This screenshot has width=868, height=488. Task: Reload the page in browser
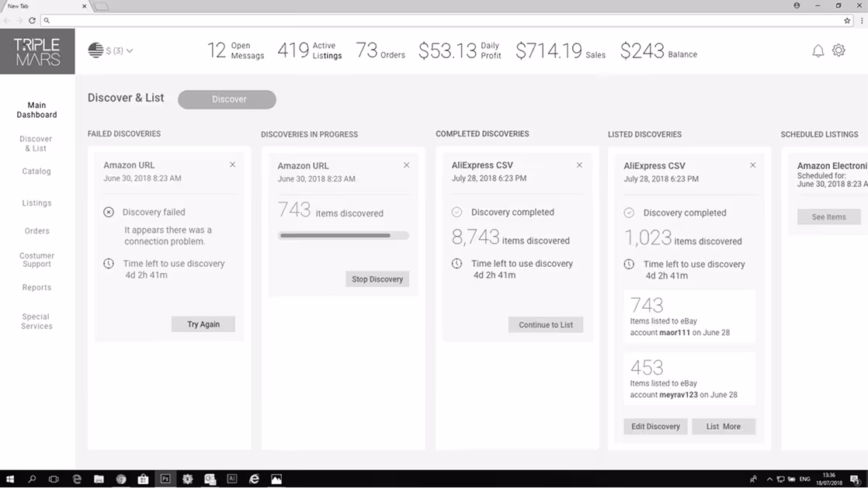(x=32, y=20)
